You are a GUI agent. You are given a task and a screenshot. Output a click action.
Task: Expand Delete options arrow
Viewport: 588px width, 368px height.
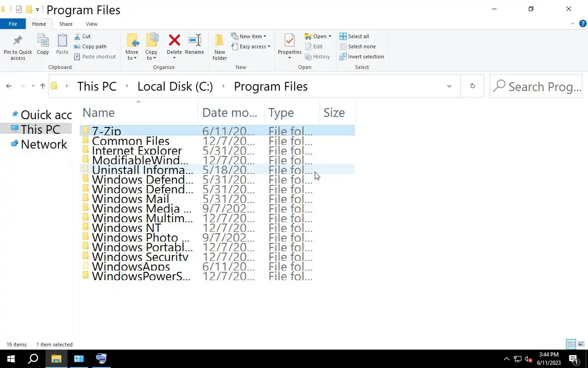(174, 58)
